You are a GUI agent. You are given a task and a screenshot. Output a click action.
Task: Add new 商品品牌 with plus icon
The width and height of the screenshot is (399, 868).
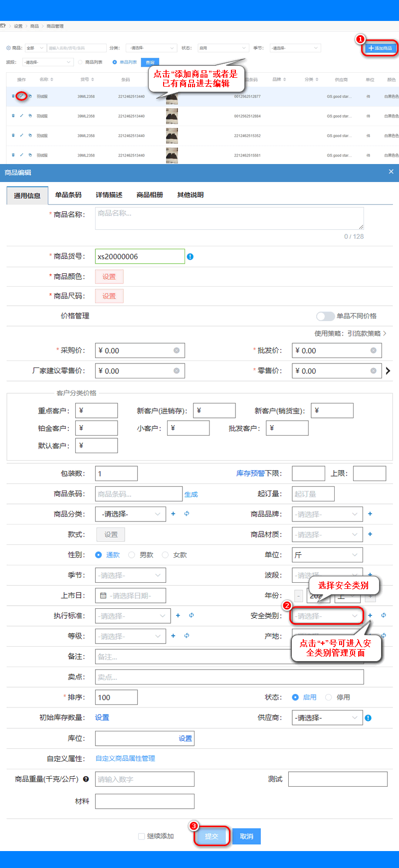[x=370, y=514]
